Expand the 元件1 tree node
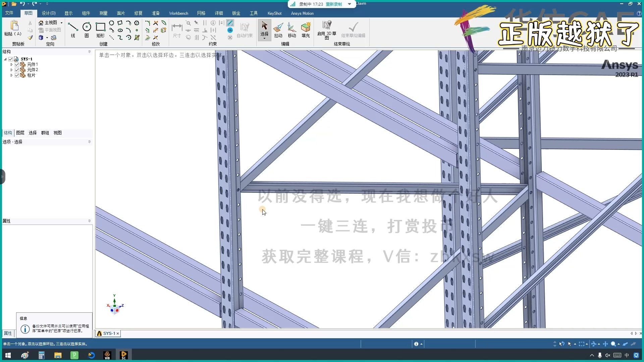 coord(11,64)
